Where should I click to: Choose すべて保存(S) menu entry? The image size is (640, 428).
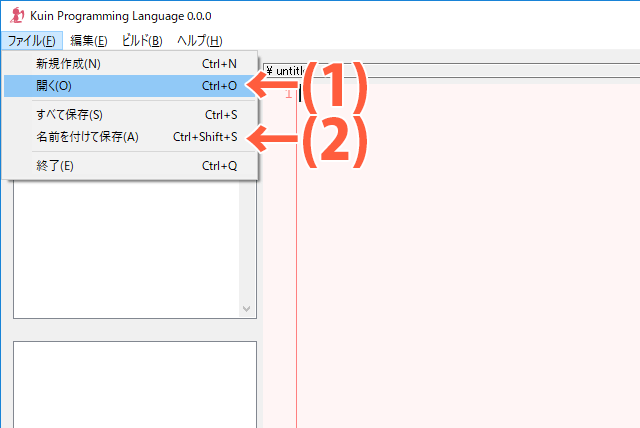coord(131,115)
